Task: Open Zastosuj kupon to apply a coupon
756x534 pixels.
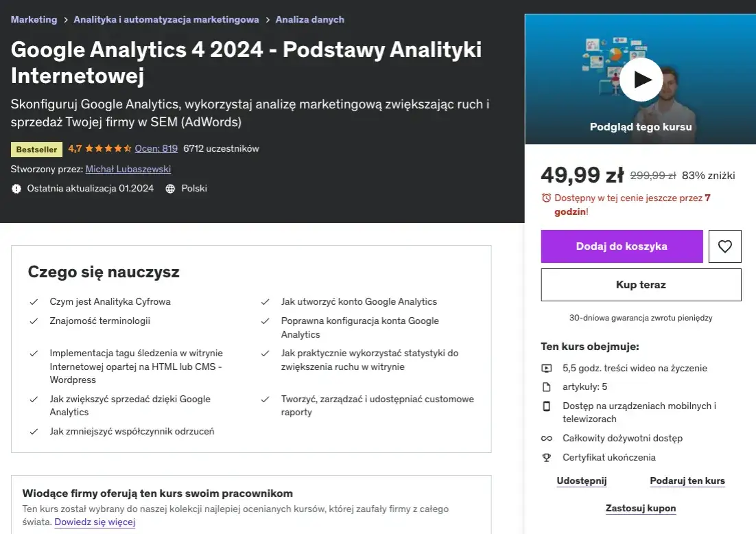Action: tap(640, 508)
